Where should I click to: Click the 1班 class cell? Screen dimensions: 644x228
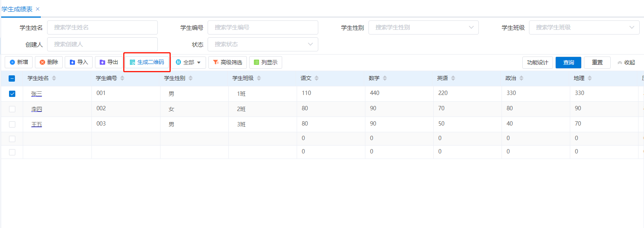(x=241, y=94)
